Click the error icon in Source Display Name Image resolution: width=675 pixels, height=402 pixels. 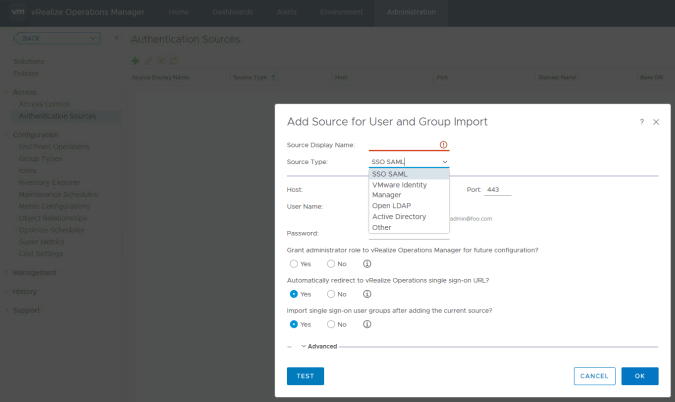[443, 145]
